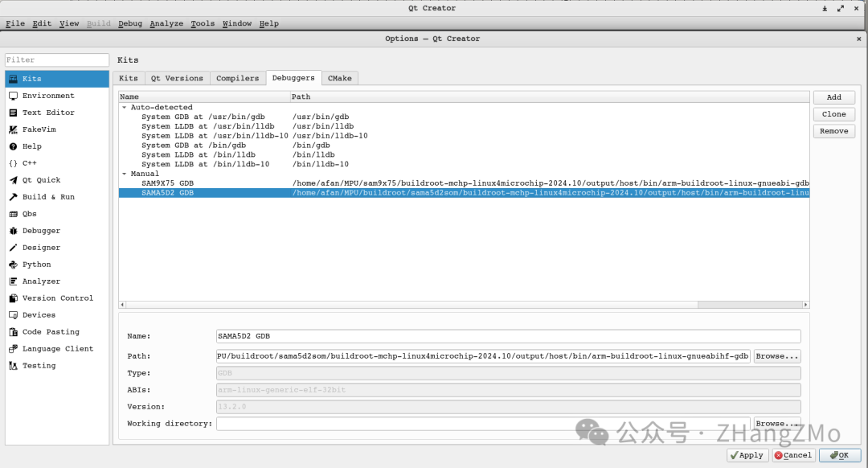The width and height of the screenshot is (868, 468).
Task: Open the C++ settings icon
Action: click(14, 163)
